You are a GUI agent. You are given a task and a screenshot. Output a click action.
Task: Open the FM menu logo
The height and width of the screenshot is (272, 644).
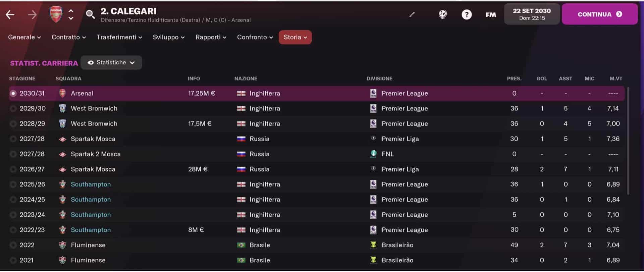pyautogui.click(x=491, y=14)
